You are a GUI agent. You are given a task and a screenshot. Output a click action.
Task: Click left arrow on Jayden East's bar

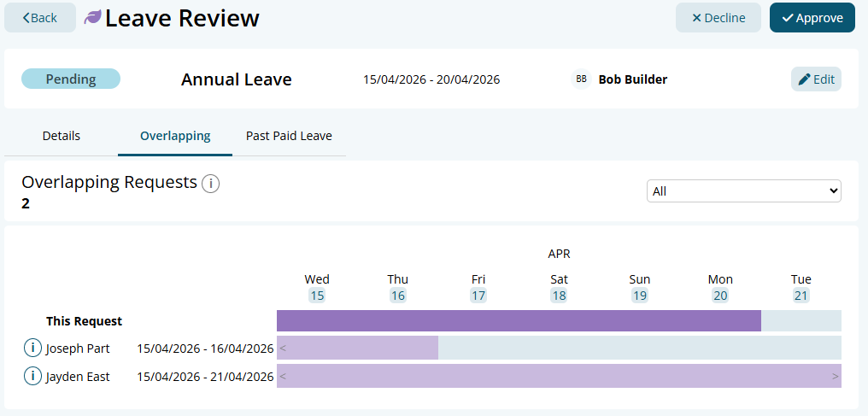pyautogui.click(x=283, y=377)
